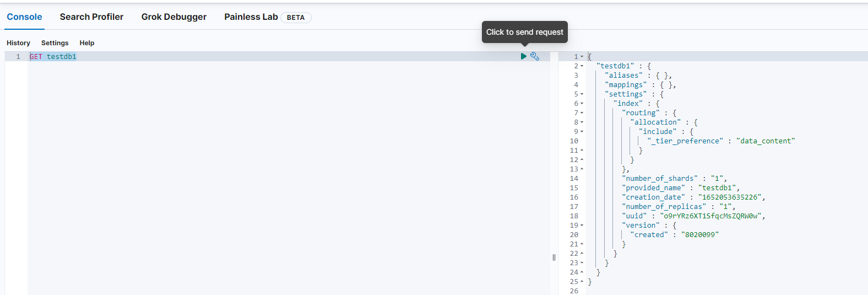Open the Grok Debugger tab
Image resolution: width=868 pixels, height=295 pixels.
[x=173, y=17]
